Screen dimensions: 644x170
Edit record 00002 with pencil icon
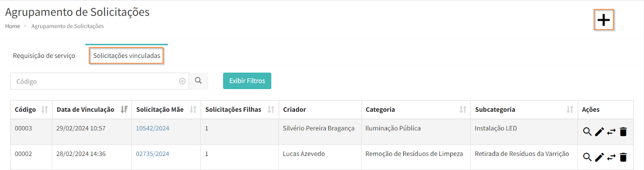599,157
